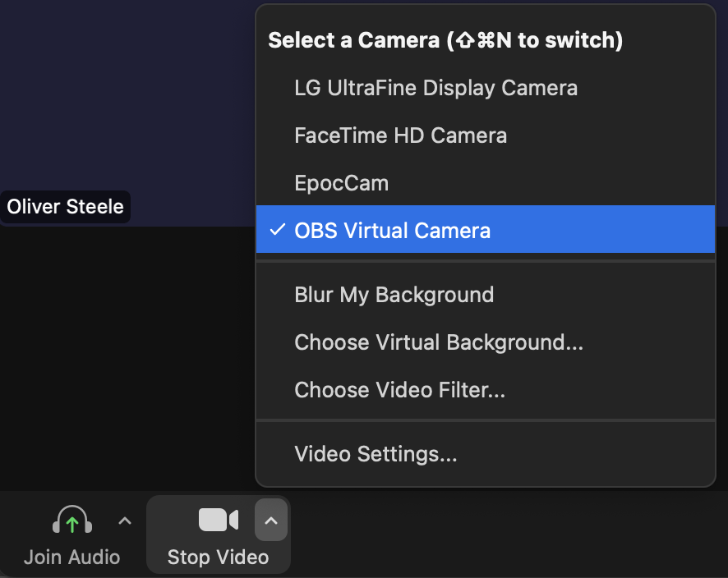Expand audio options caret beside Join Audio
Viewport: 728px width, 578px height.
pyautogui.click(x=125, y=521)
